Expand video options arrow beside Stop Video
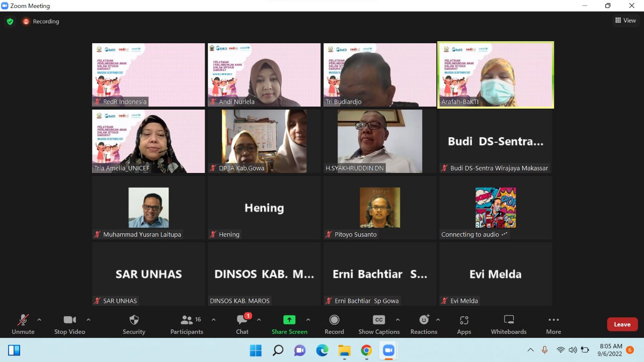The image size is (644, 362). 89,320
